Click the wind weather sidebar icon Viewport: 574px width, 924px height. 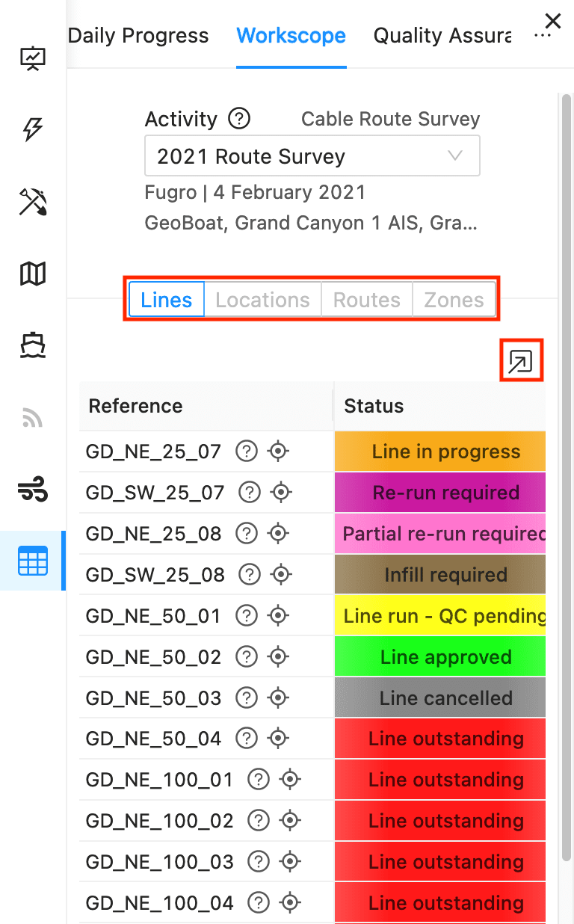coord(33,490)
